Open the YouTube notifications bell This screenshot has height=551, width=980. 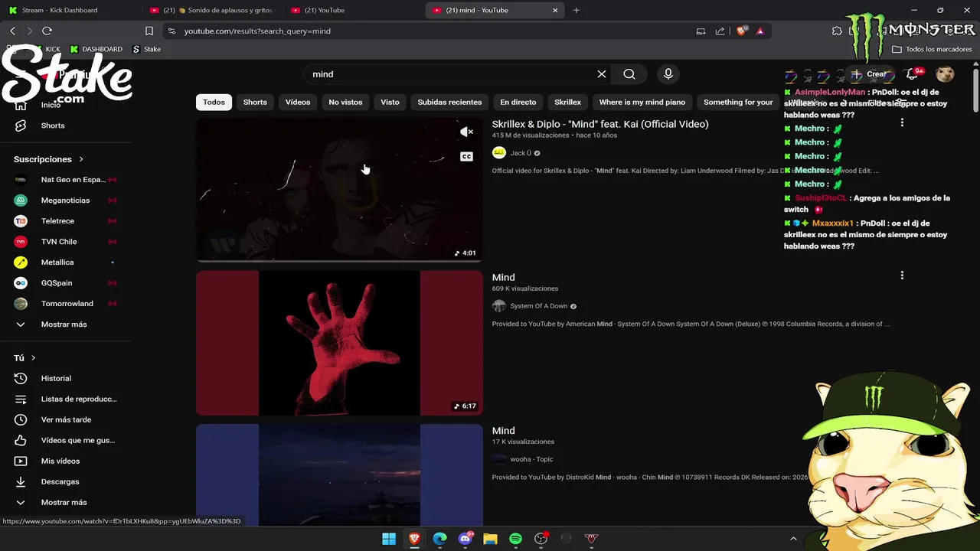tap(913, 74)
